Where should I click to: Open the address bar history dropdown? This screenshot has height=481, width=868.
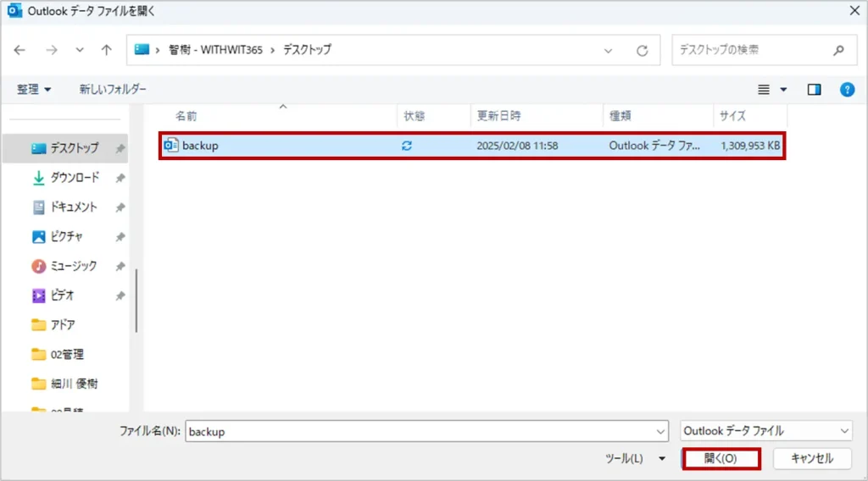click(608, 50)
